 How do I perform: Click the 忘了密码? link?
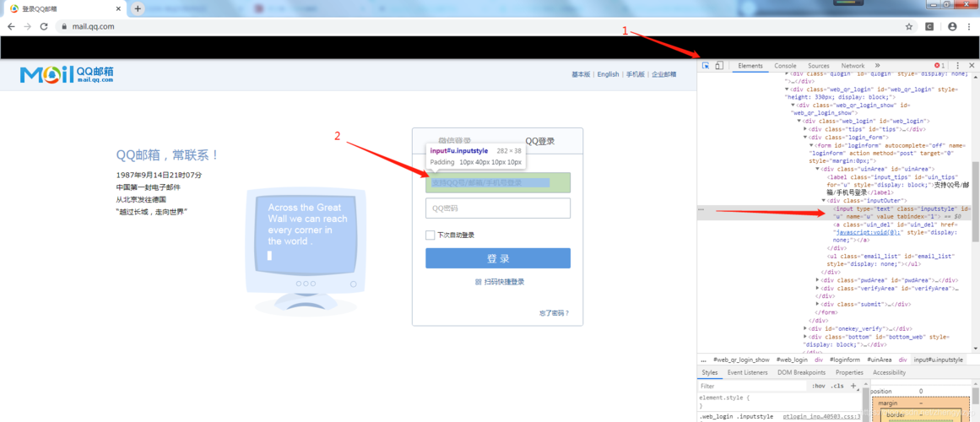(x=555, y=313)
